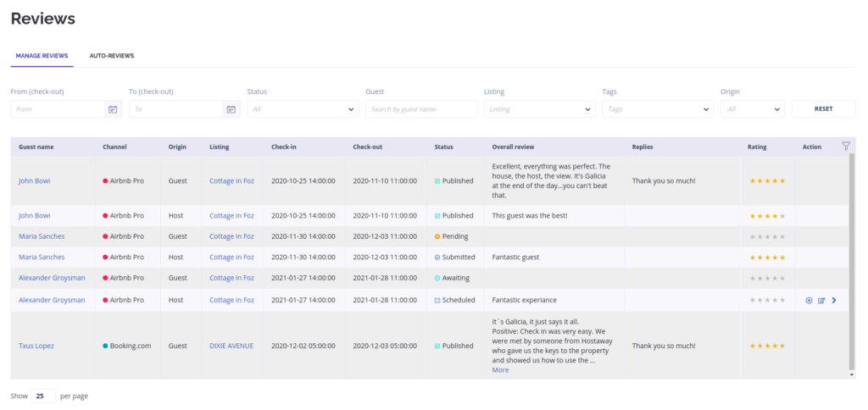This screenshot has height=410, width=868.
Task: Expand the Tags filter dropdown
Action: click(657, 109)
